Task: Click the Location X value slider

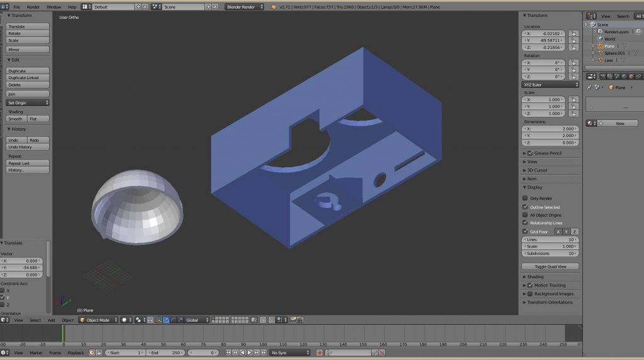Action: (544, 34)
